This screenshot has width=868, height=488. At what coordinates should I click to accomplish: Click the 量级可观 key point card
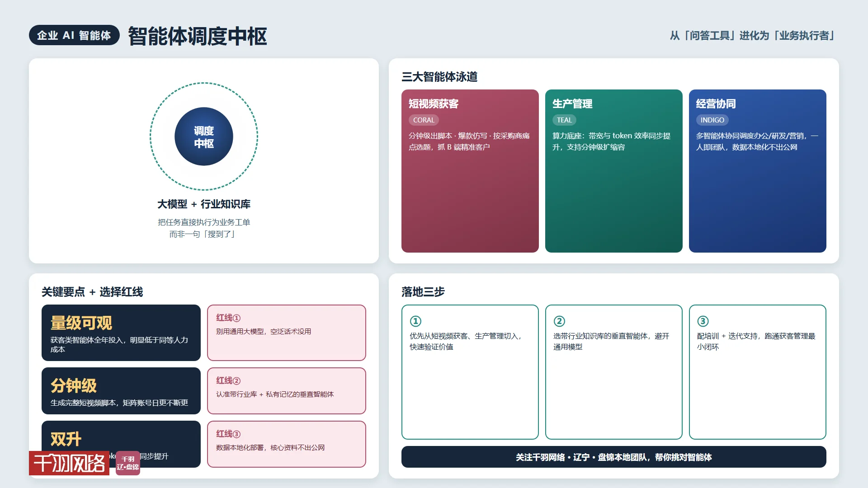click(121, 333)
